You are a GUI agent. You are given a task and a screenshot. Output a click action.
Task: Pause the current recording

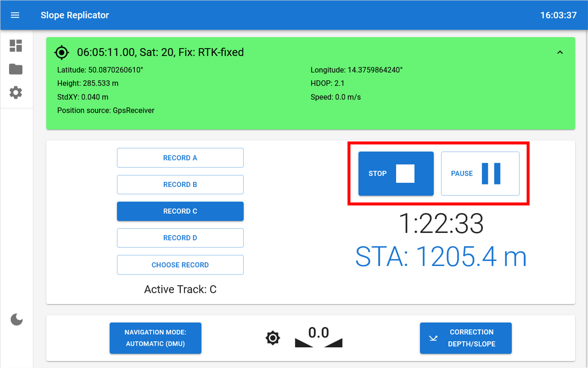480,174
